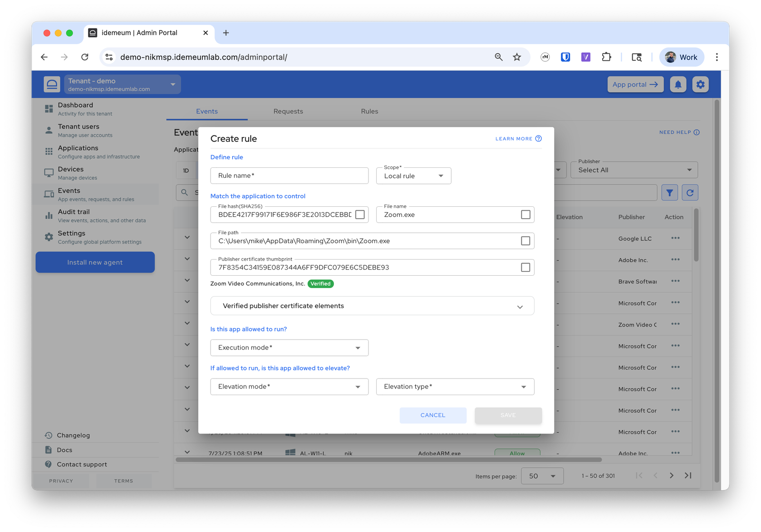Refresh the events list
The height and width of the screenshot is (532, 761).
point(690,193)
